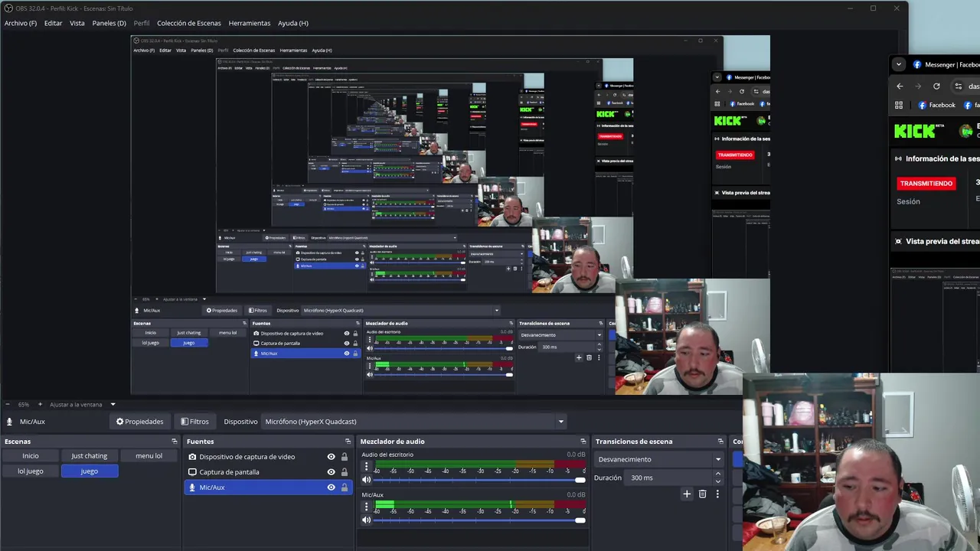This screenshot has width=980, height=551.
Task: Toggle lock on Dispositivo de captura de video
Action: pyautogui.click(x=345, y=457)
